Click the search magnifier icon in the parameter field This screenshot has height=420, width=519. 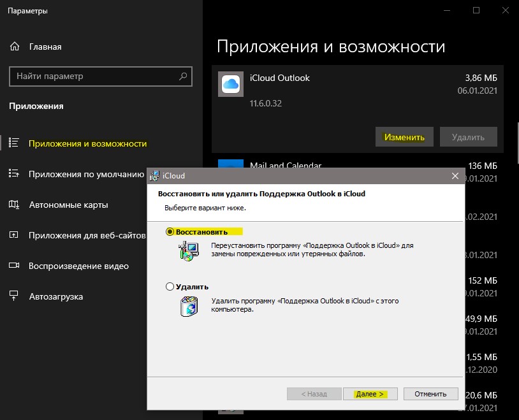(x=183, y=76)
